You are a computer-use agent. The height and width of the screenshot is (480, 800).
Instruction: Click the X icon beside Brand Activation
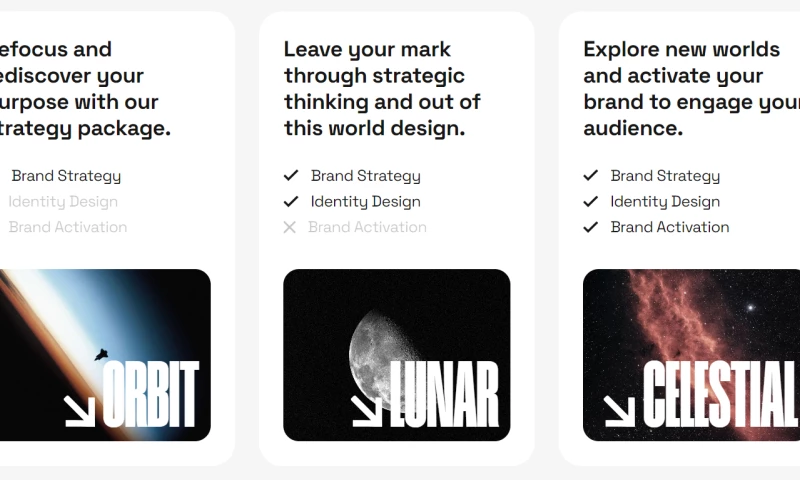click(x=290, y=227)
